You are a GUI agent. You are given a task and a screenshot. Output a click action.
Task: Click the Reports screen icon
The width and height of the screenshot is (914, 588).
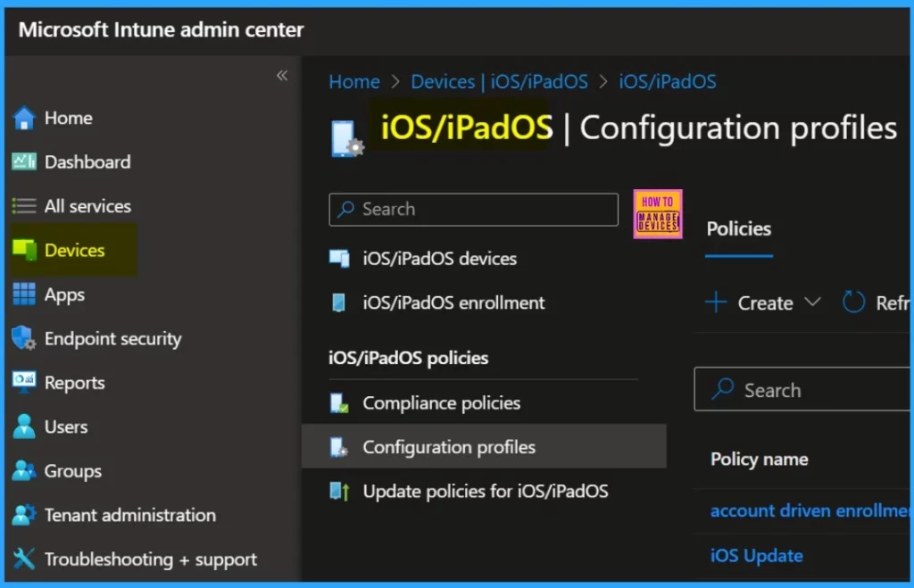[24, 382]
